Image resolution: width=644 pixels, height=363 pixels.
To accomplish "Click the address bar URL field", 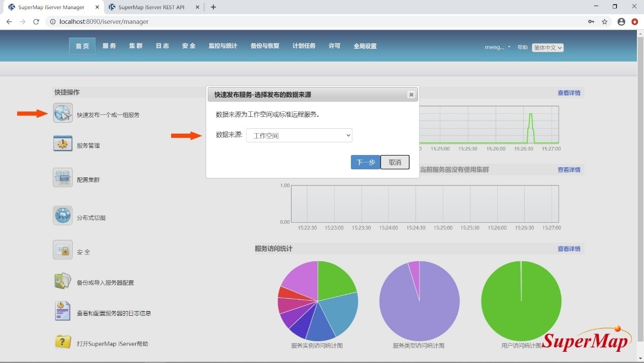I will click(315, 22).
